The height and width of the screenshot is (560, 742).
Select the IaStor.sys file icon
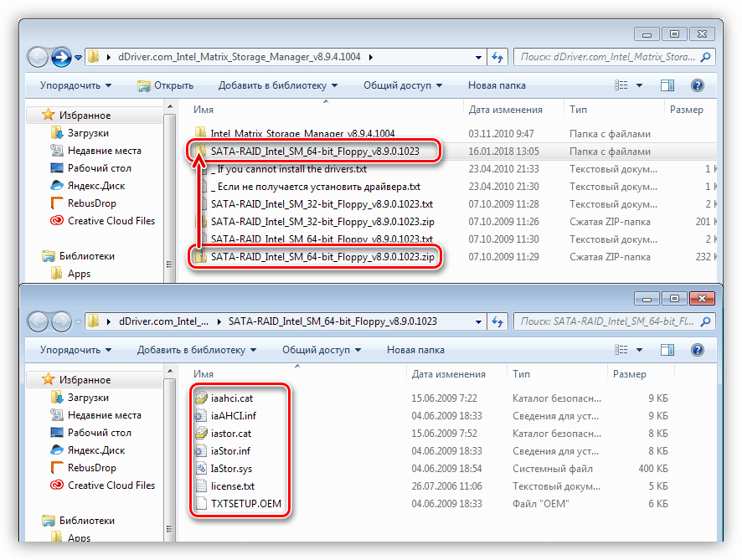pos(201,469)
